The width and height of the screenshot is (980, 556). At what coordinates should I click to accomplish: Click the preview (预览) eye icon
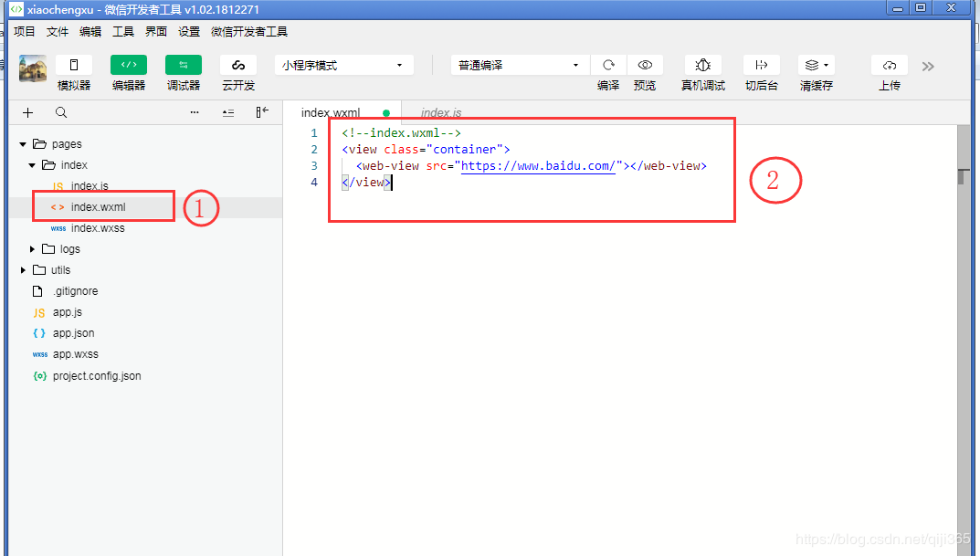tap(645, 65)
